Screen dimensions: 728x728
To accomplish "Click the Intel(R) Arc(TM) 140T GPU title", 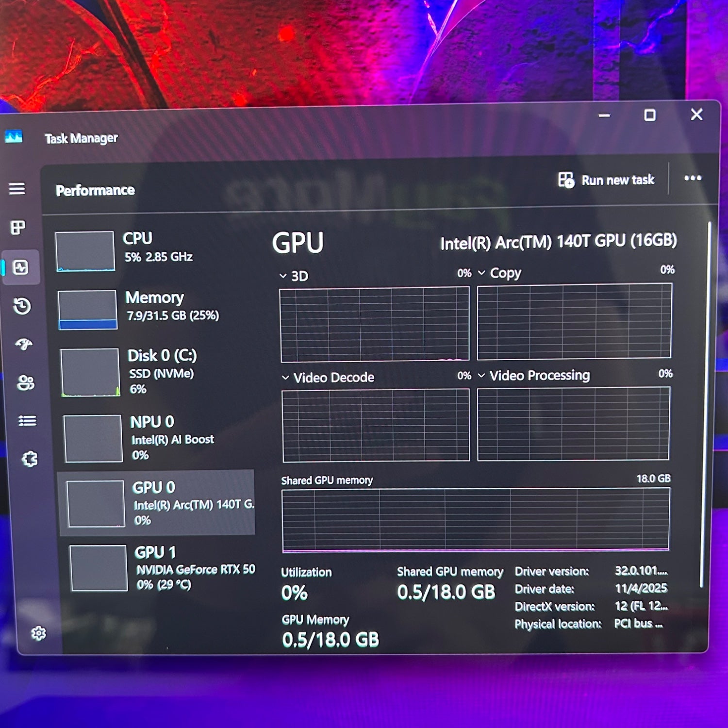I will click(x=559, y=241).
